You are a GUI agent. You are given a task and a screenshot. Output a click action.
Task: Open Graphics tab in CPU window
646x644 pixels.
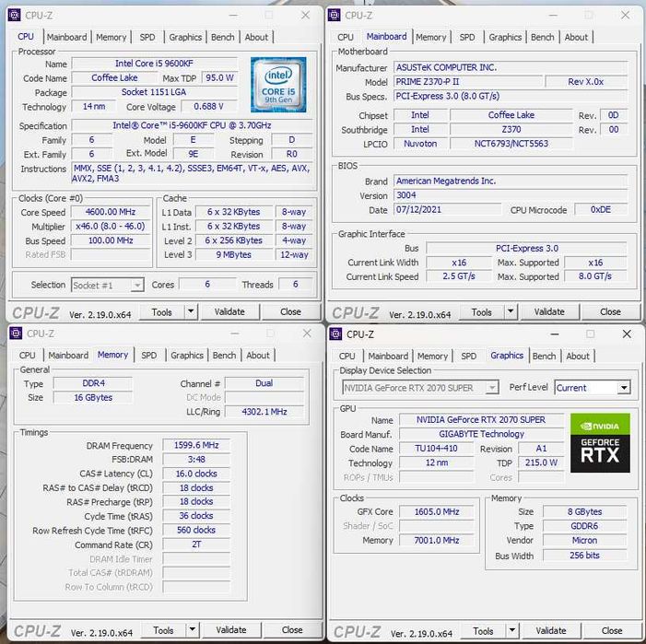pyautogui.click(x=185, y=37)
